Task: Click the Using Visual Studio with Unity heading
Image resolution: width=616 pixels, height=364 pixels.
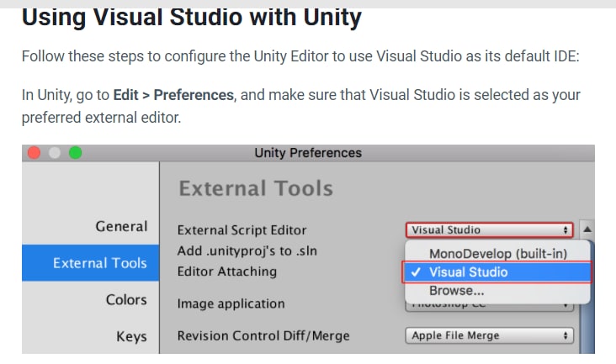Action: 192,18
